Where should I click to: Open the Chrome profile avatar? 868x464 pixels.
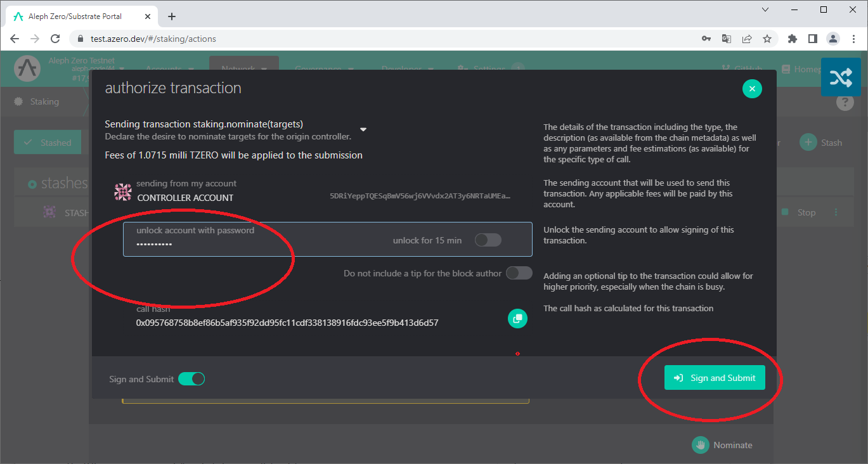(833, 39)
